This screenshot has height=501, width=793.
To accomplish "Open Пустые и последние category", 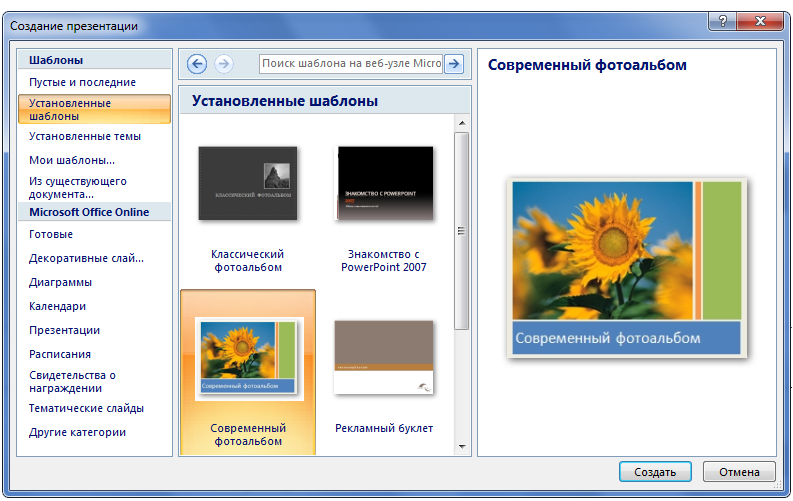I will point(82,82).
